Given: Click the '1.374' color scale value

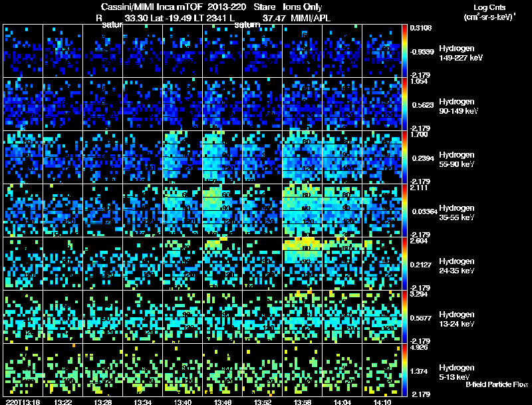Looking at the screenshot, I should point(419,372).
